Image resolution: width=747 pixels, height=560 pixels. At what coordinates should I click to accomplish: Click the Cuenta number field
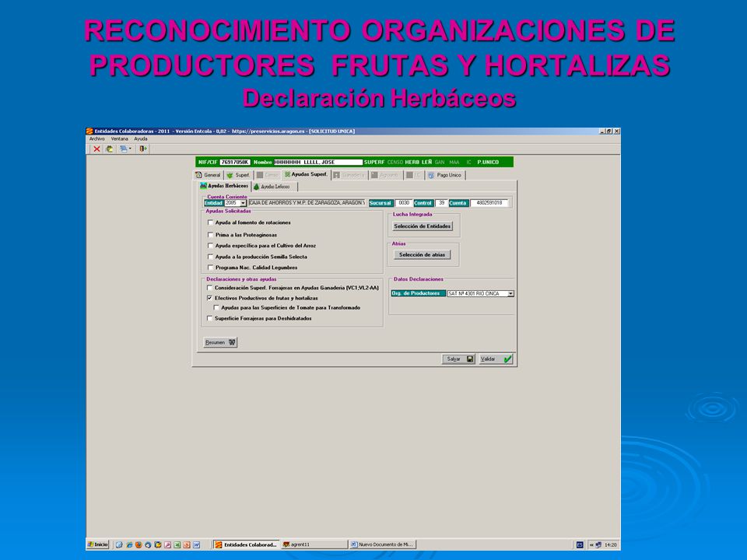click(489, 203)
